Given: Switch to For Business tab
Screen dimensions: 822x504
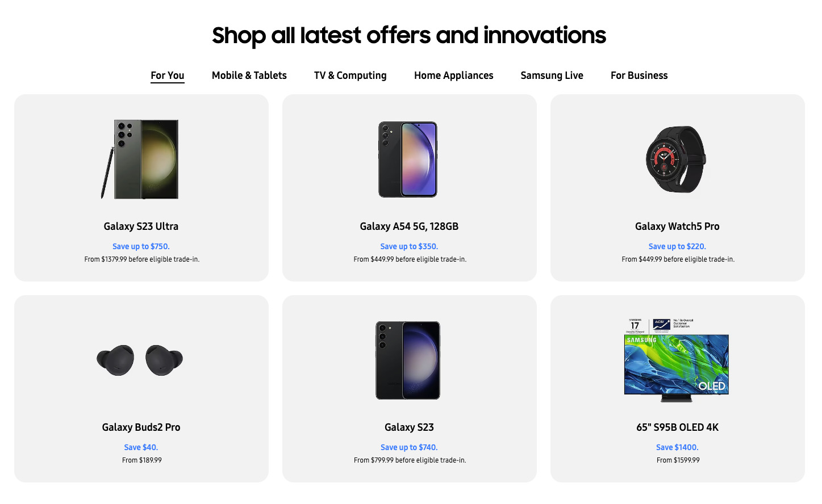Looking at the screenshot, I should pos(639,75).
